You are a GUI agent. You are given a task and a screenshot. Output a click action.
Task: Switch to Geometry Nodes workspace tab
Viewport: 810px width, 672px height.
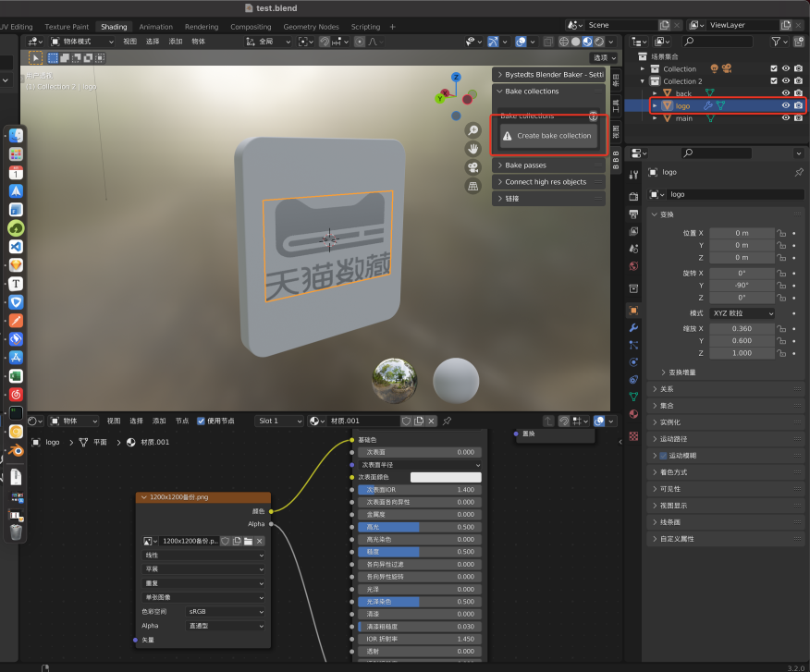coord(311,27)
